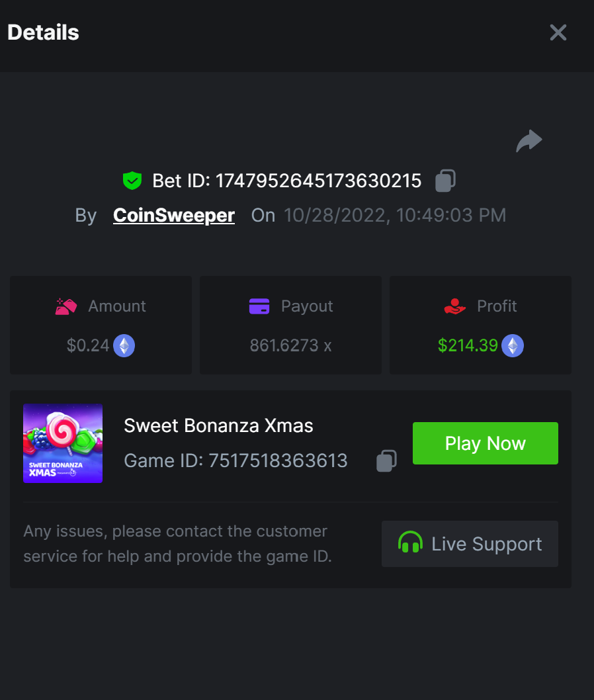Open the CoinSweeper user profile
Image resolution: width=594 pixels, height=700 pixels.
coord(174,215)
